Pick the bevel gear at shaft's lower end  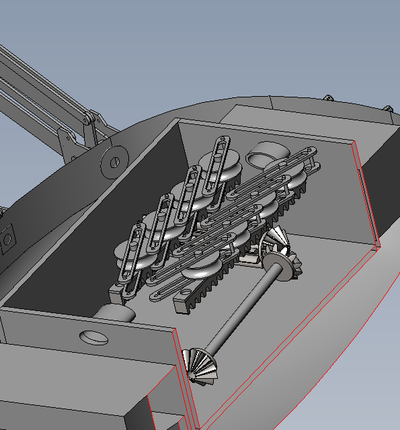coord(200,366)
